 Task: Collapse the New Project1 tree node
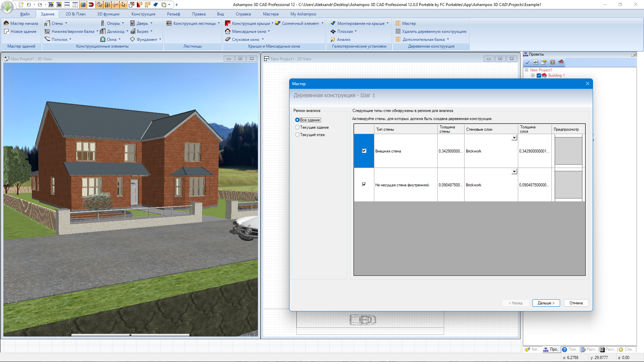pos(527,70)
